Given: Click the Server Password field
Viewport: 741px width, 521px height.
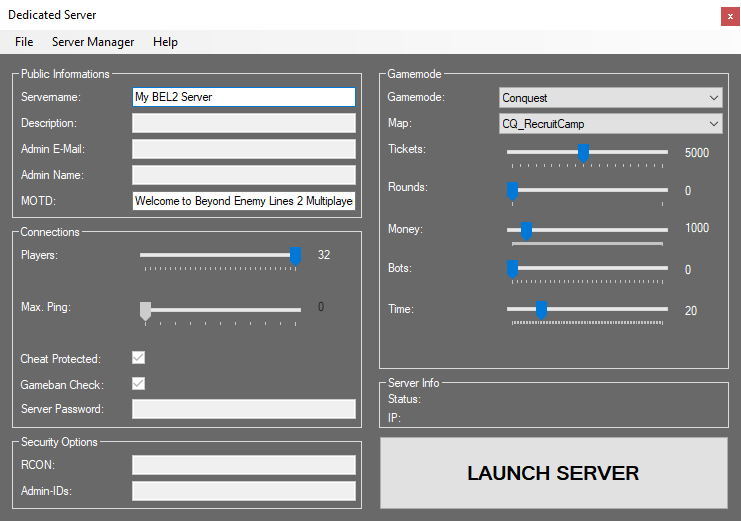Looking at the screenshot, I should coord(243,409).
